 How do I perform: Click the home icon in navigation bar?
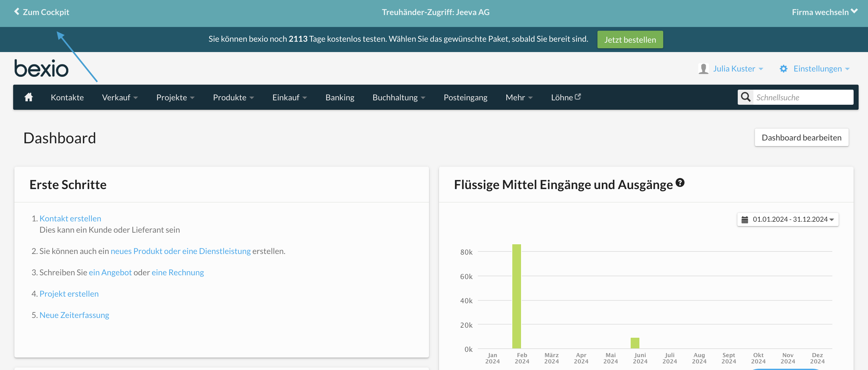click(28, 97)
